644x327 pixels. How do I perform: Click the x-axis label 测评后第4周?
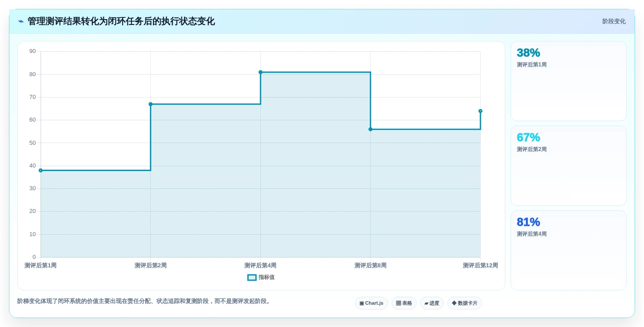(260, 266)
